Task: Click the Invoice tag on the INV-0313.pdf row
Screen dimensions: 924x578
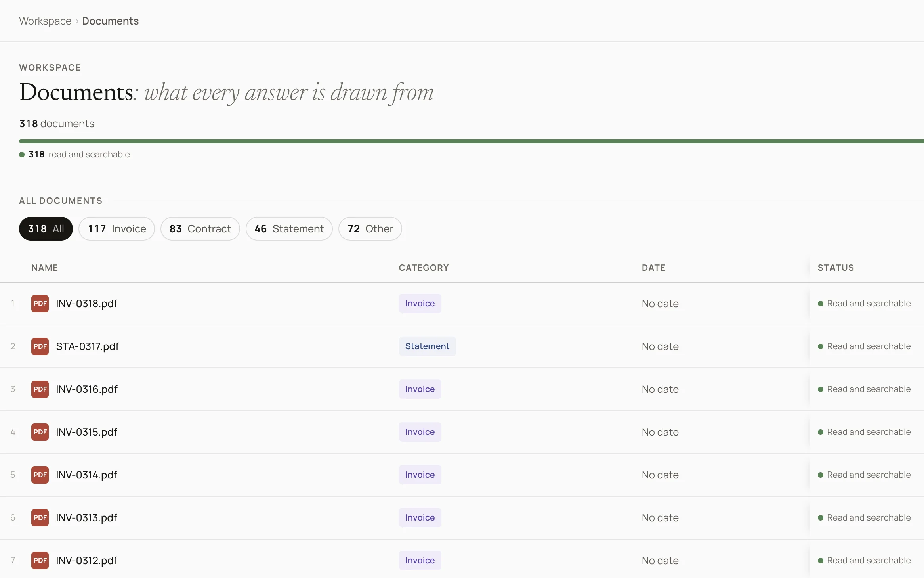Action: coord(420,518)
